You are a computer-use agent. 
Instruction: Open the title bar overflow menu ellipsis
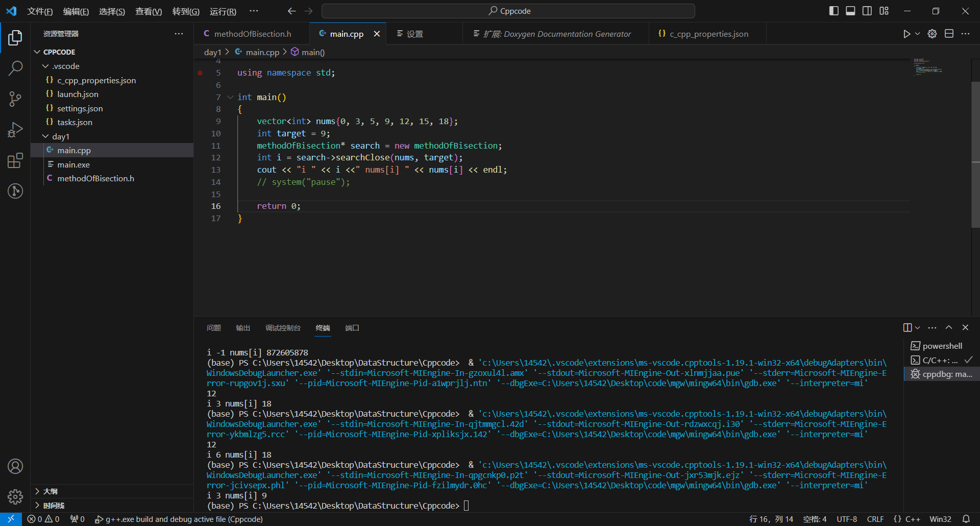[254, 11]
